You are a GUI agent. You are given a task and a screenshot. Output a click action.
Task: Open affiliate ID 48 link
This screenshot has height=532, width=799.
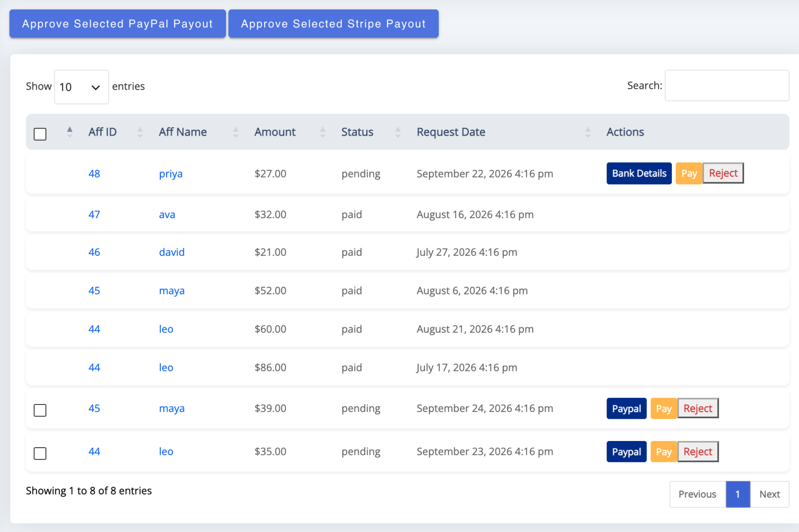(94, 173)
